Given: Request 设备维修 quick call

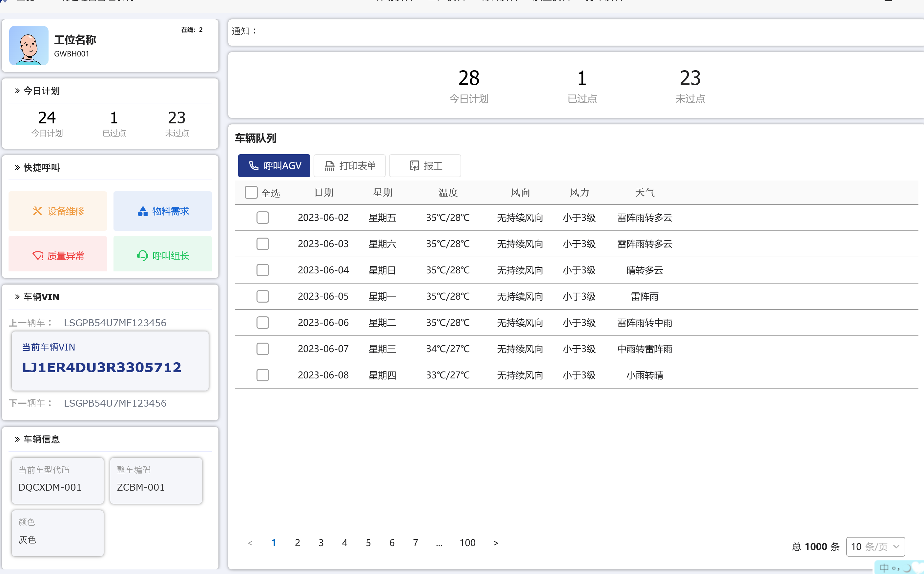Looking at the screenshot, I should (x=58, y=211).
